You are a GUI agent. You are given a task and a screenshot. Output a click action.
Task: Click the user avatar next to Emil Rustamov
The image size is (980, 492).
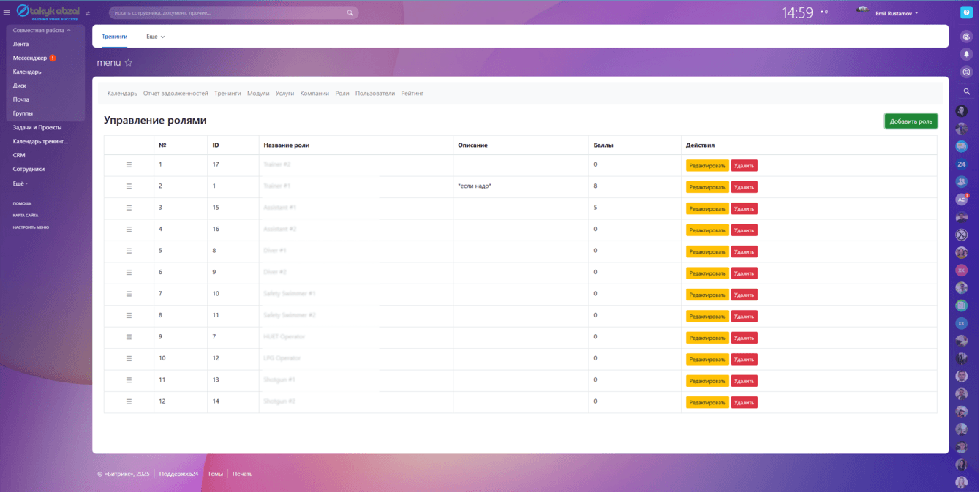pyautogui.click(x=863, y=10)
